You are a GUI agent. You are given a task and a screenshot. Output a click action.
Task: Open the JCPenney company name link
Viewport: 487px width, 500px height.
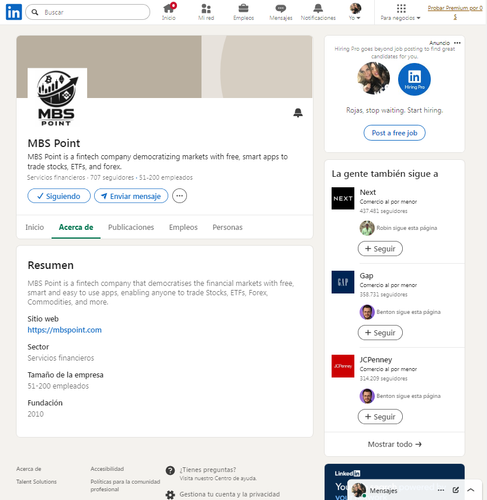[376, 360]
